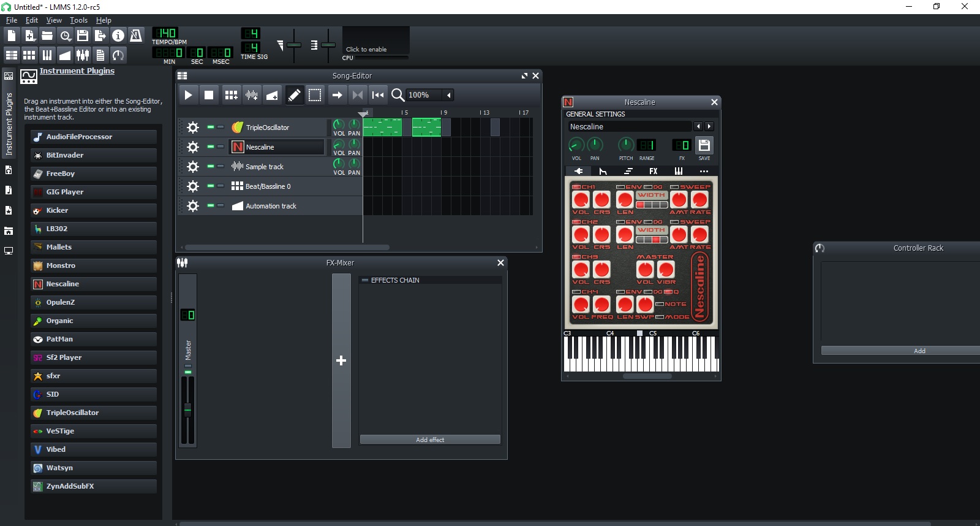
Task: Open track actions gear for Nescaline track
Action: 193,147
